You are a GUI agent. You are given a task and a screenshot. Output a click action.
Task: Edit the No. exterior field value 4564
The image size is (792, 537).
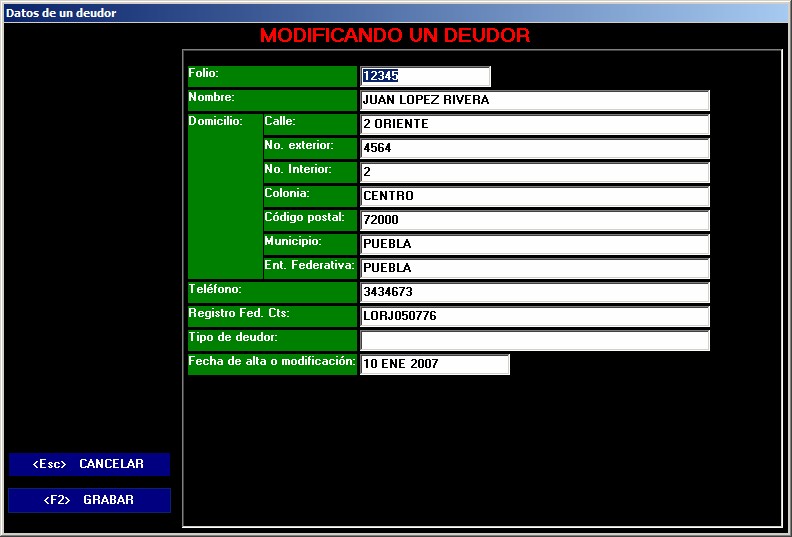point(535,149)
